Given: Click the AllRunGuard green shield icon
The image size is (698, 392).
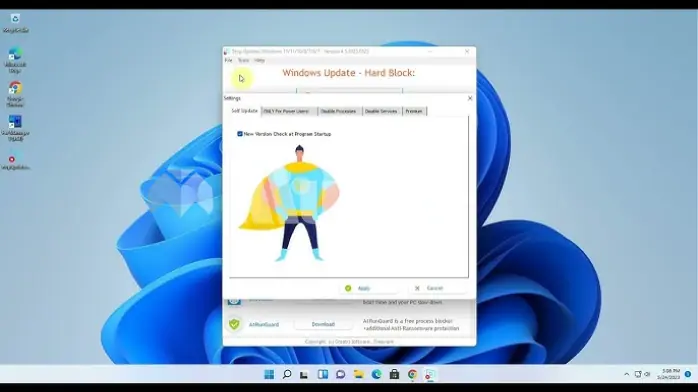Looking at the screenshot, I should [234, 324].
